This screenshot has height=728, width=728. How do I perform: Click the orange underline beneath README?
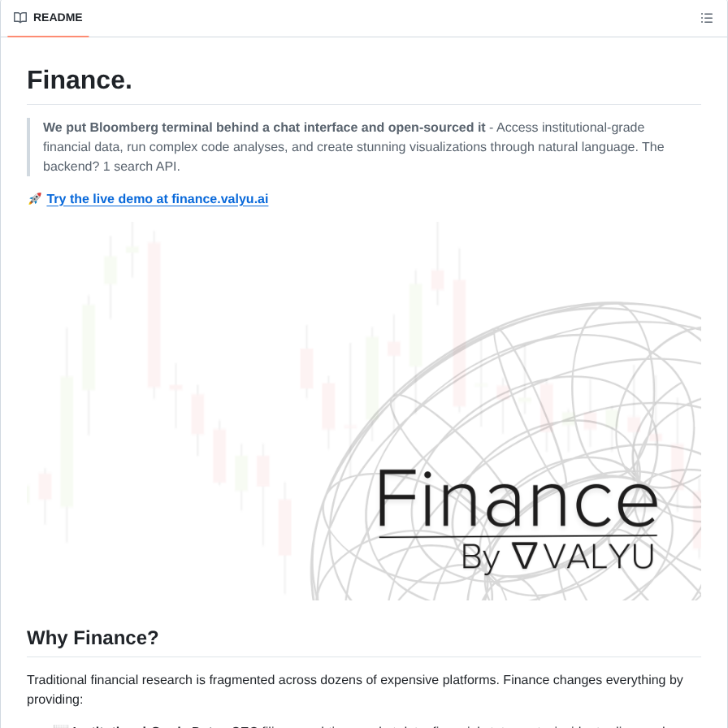click(48, 35)
